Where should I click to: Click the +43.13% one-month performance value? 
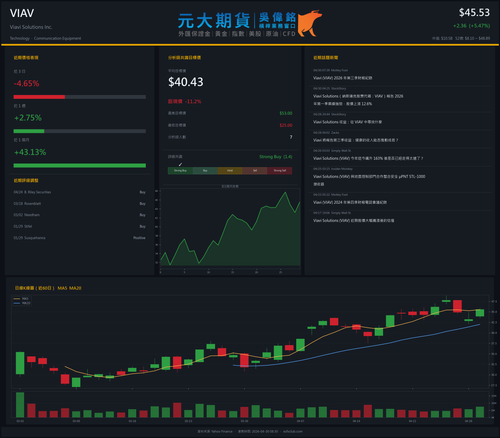(x=30, y=152)
